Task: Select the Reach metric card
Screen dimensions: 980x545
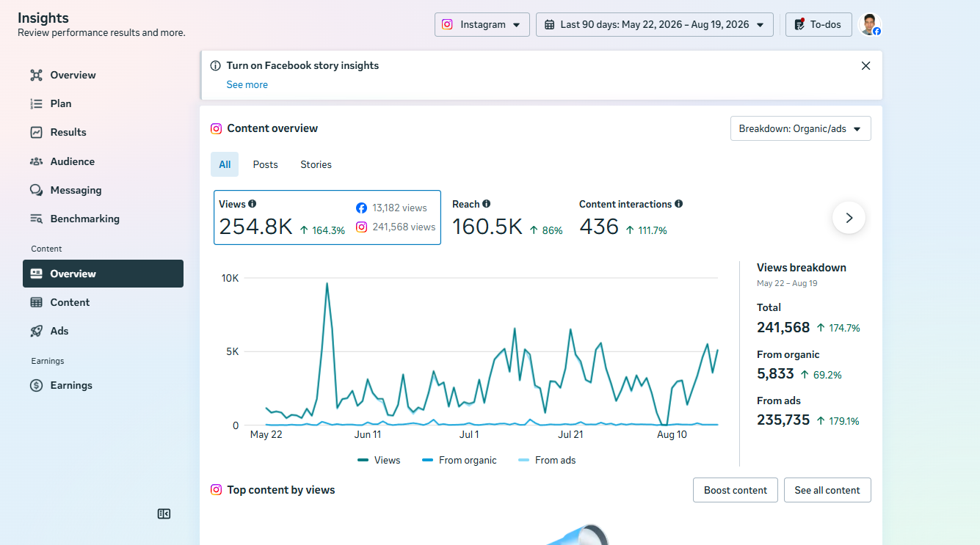Action: 507,218
